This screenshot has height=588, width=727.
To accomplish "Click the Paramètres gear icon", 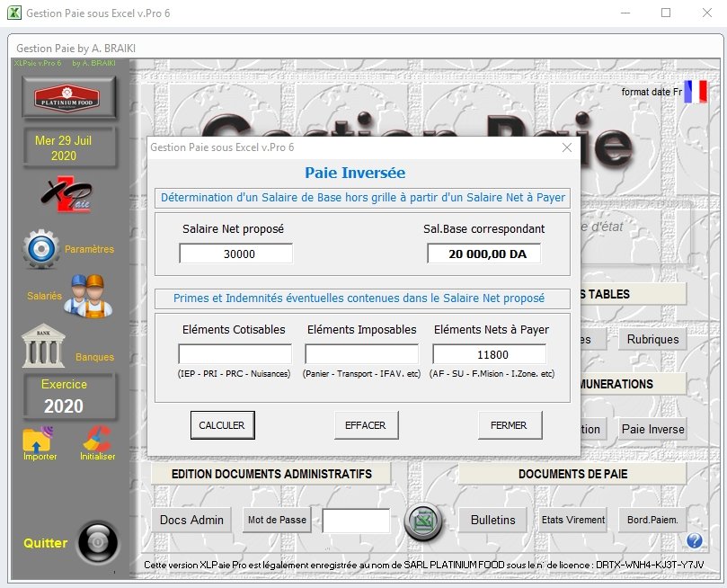I will (x=41, y=249).
